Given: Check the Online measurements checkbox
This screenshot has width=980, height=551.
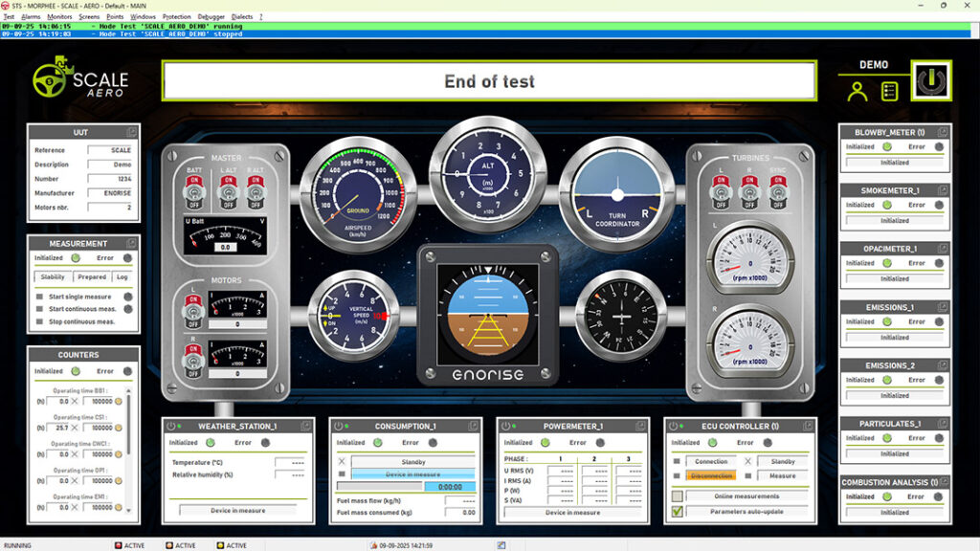Looking at the screenshot, I should 677,496.
